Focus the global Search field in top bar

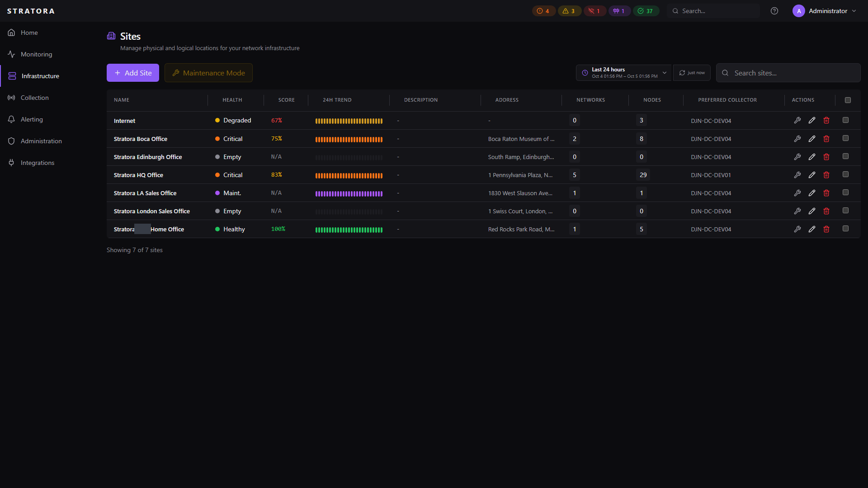click(x=713, y=11)
